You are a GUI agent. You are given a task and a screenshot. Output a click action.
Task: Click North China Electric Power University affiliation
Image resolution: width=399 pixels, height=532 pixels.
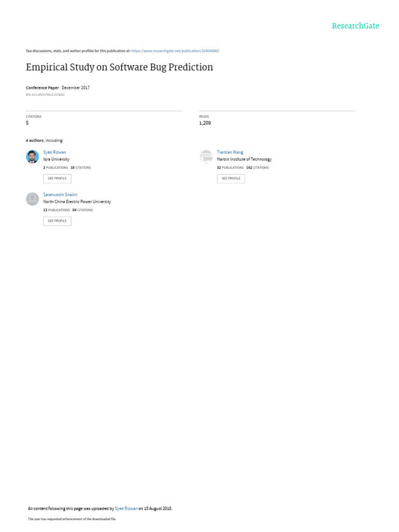coord(77,202)
